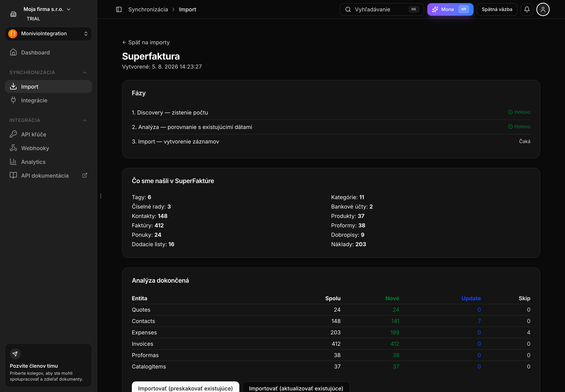Click the company building icon
This screenshot has width=565, height=392.
point(13,14)
